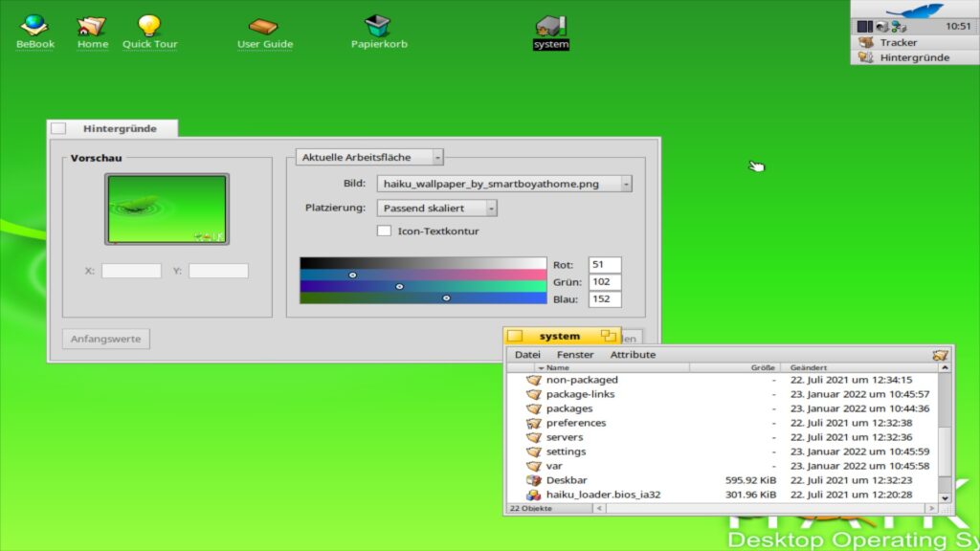This screenshot has width=980, height=551.
Task: Open the Datei menu in system window
Action: coord(527,355)
